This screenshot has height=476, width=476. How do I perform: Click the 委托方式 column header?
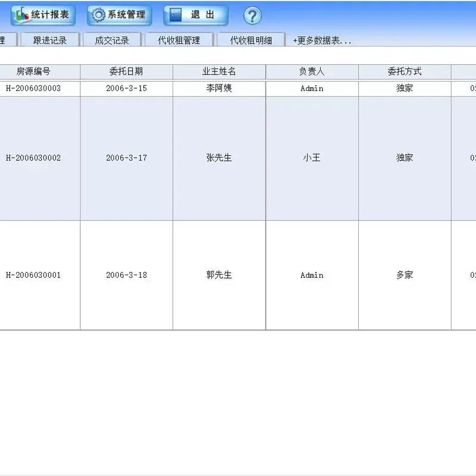pyautogui.click(x=405, y=71)
